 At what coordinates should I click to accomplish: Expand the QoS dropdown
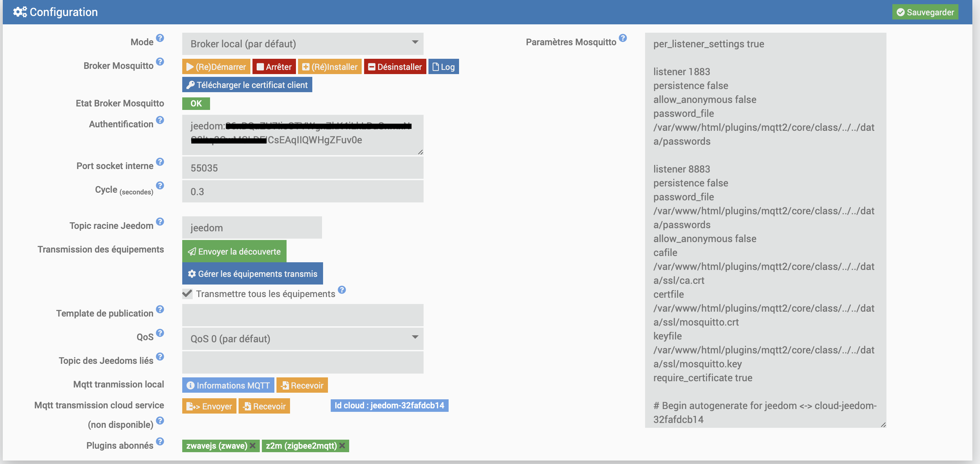pos(303,339)
